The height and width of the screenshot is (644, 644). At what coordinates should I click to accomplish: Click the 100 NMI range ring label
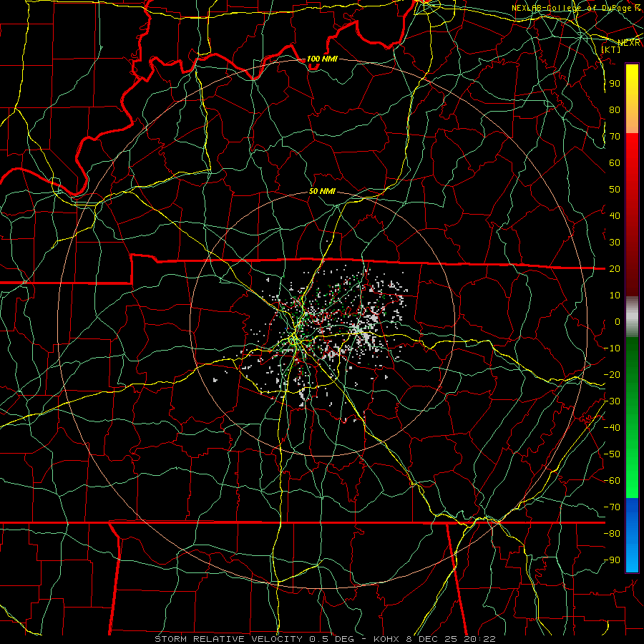(x=322, y=59)
